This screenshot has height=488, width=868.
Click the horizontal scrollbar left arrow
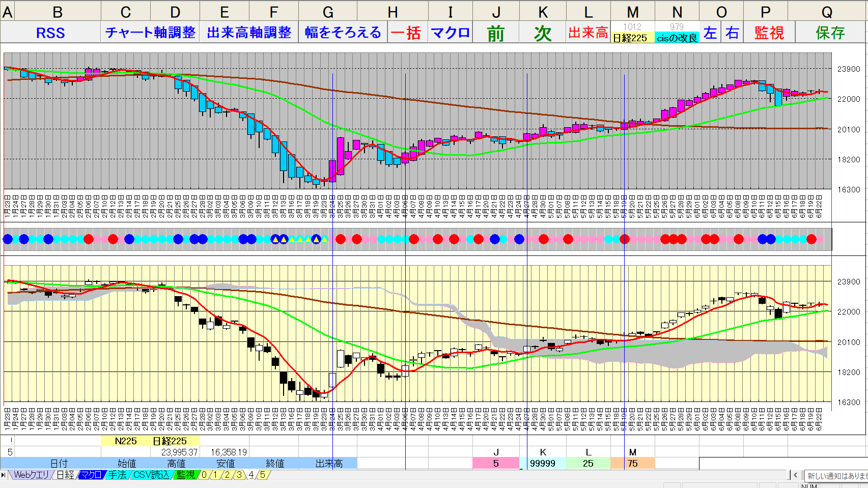tap(796, 475)
